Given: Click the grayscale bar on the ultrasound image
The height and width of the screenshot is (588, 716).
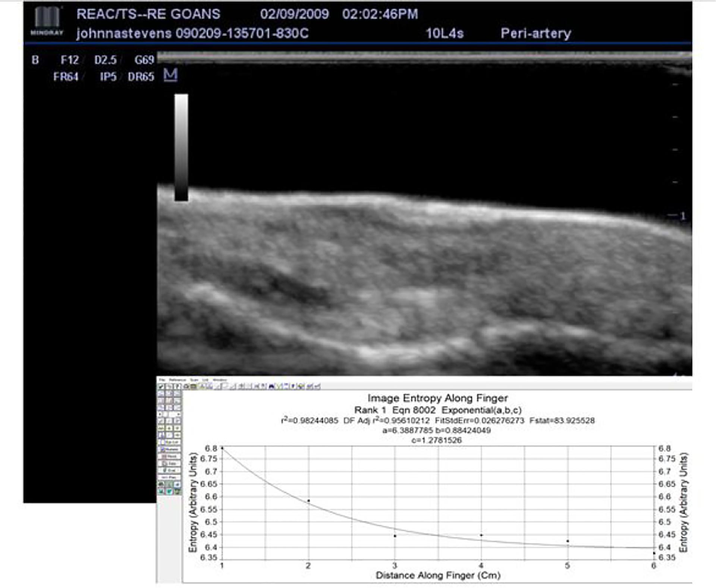Looking at the screenshot, I should (181, 148).
